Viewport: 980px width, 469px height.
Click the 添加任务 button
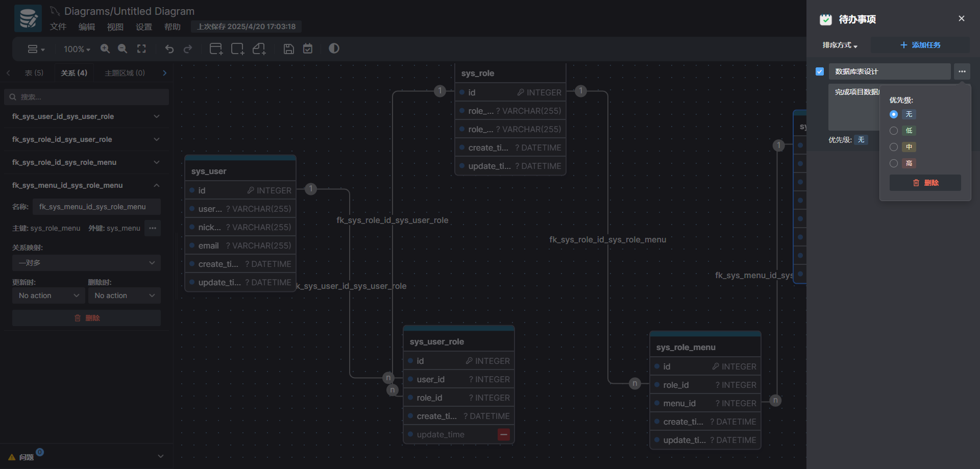click(x=920, y=45)
